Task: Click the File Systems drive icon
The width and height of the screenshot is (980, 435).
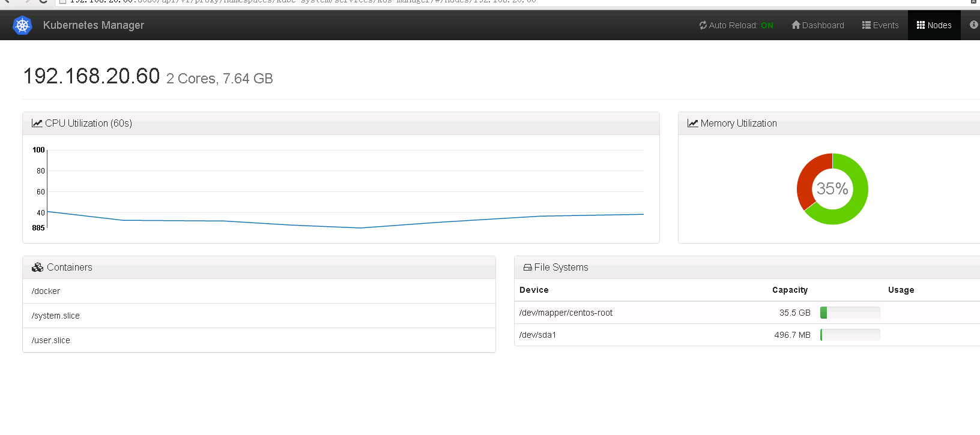Action: (x=528, y=268)
